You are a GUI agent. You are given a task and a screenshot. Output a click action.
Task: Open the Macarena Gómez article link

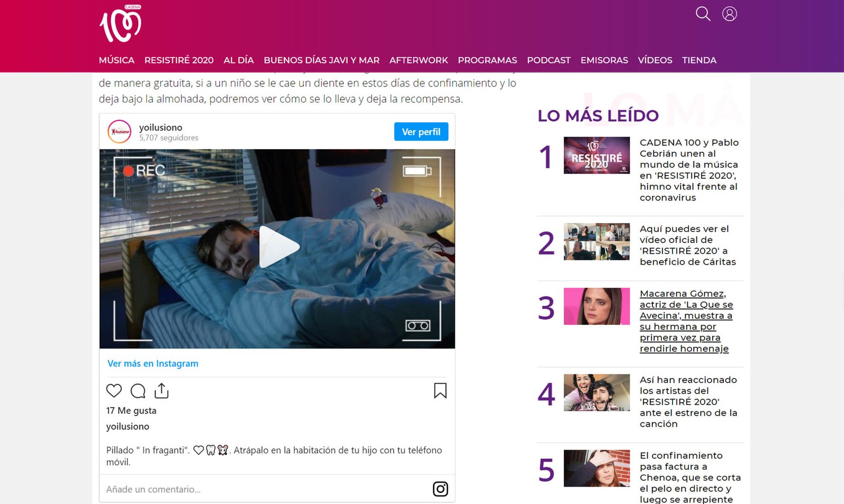coord(686,321)
